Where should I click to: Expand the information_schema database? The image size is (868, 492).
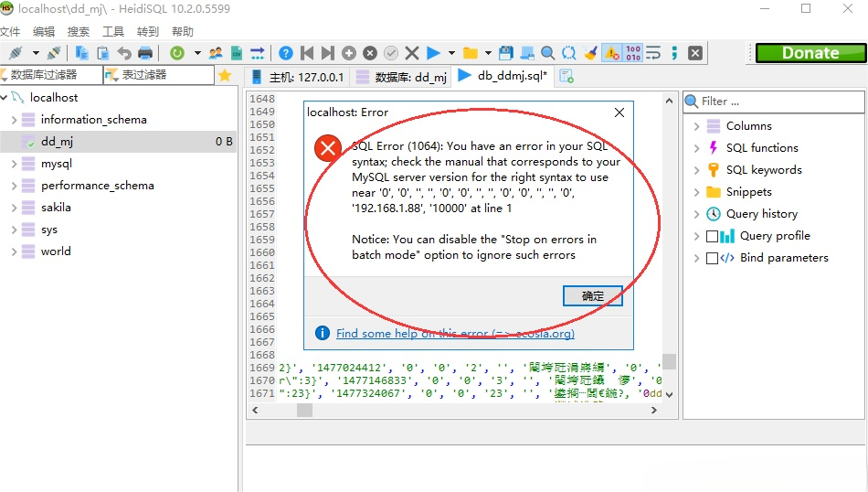(x=14, y=120)
